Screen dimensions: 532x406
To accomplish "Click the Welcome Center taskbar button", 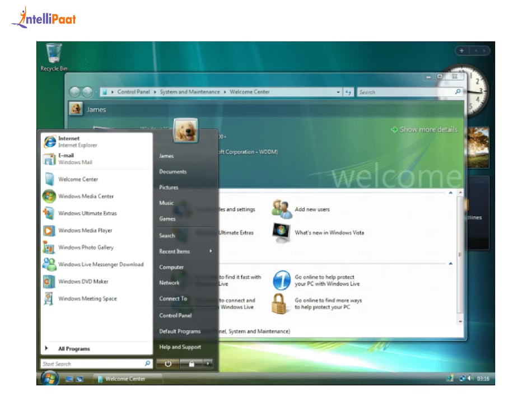I will click(128, 379).
